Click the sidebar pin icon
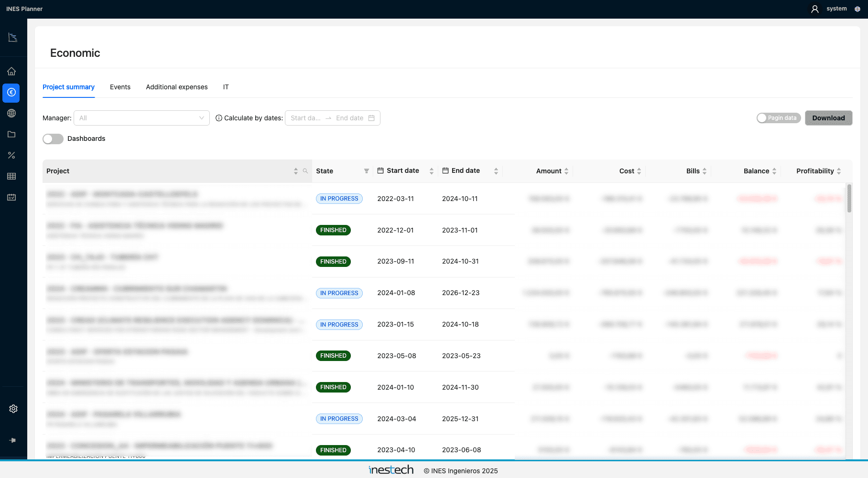The width and height of the screenshot is (868, 478). point(12,440)
